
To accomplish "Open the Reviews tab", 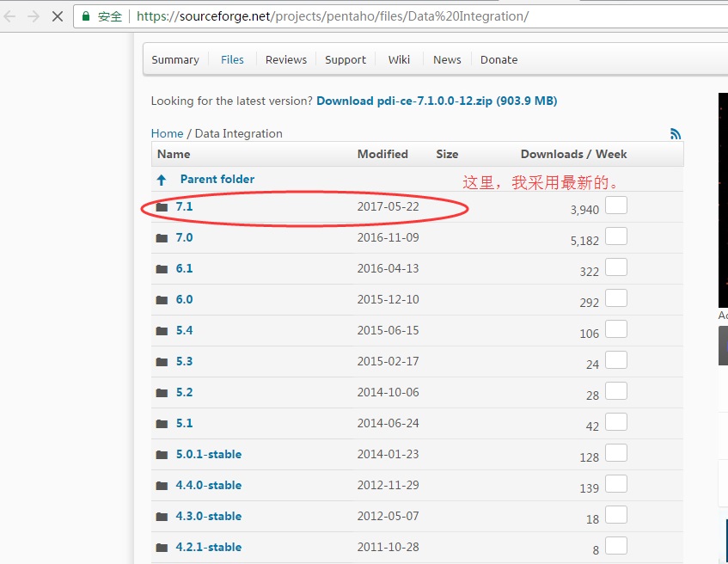I will coord(286,60).
